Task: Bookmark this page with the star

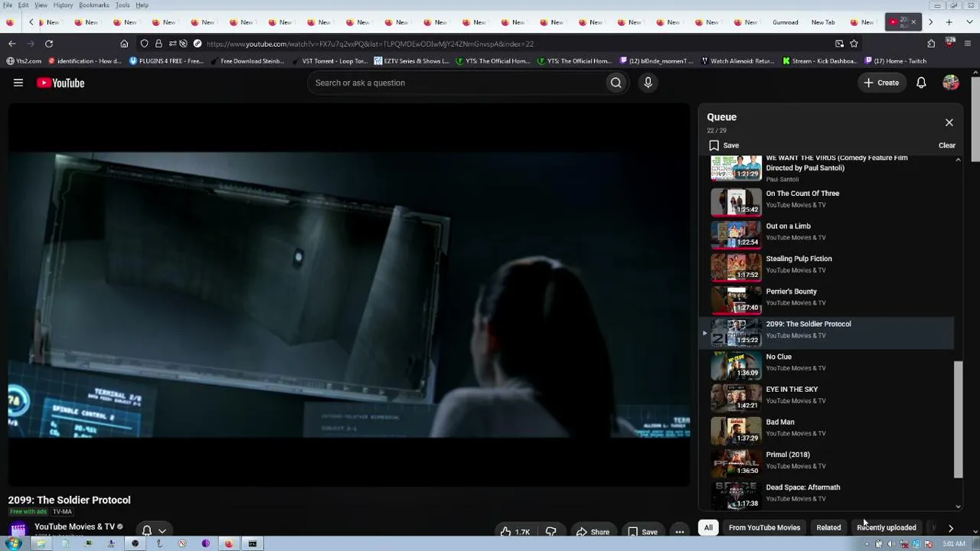Action: 854,44
